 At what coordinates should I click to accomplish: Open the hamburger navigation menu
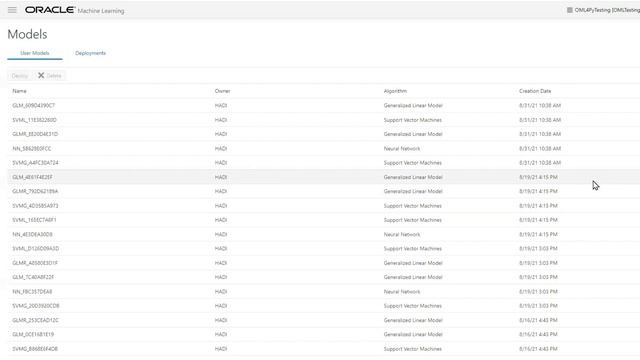pyautogui.click(x=12, y=10)
